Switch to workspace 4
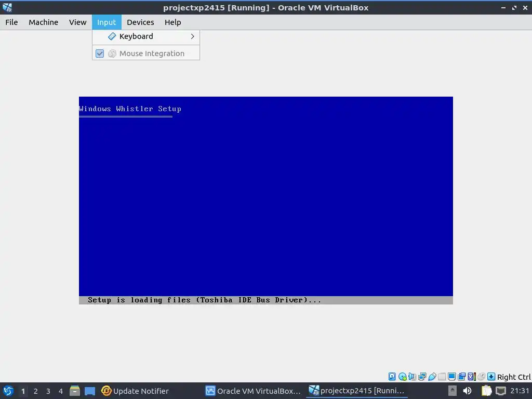Image resolution: width=532 pixels, height=399 pixels. [x=61, y=391]
